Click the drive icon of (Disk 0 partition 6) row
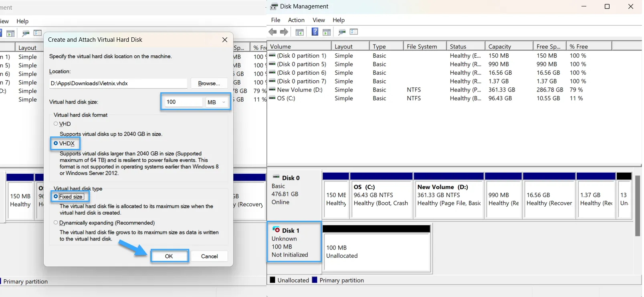Image resolution: width=644 pixels, height=297 pixels. 273,73
